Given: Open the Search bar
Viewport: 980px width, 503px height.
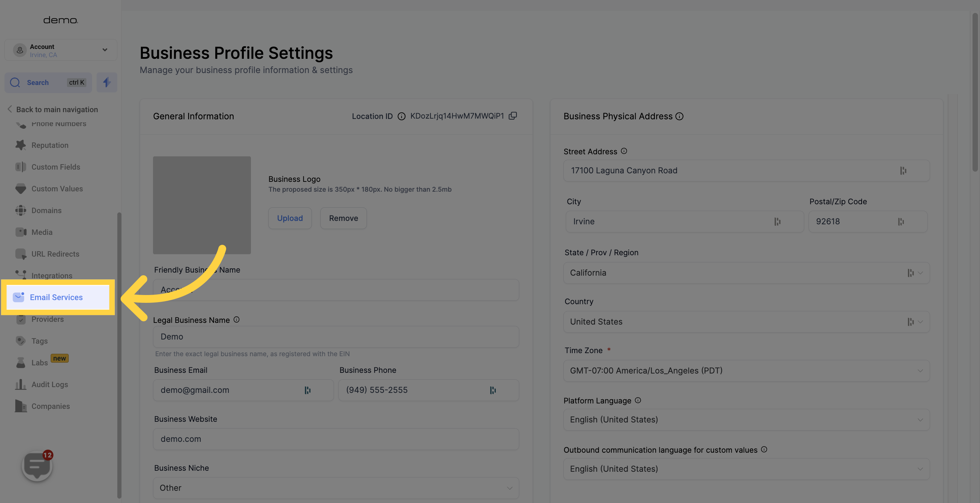Looking at the screenshot, I should (x=48, y=82).
